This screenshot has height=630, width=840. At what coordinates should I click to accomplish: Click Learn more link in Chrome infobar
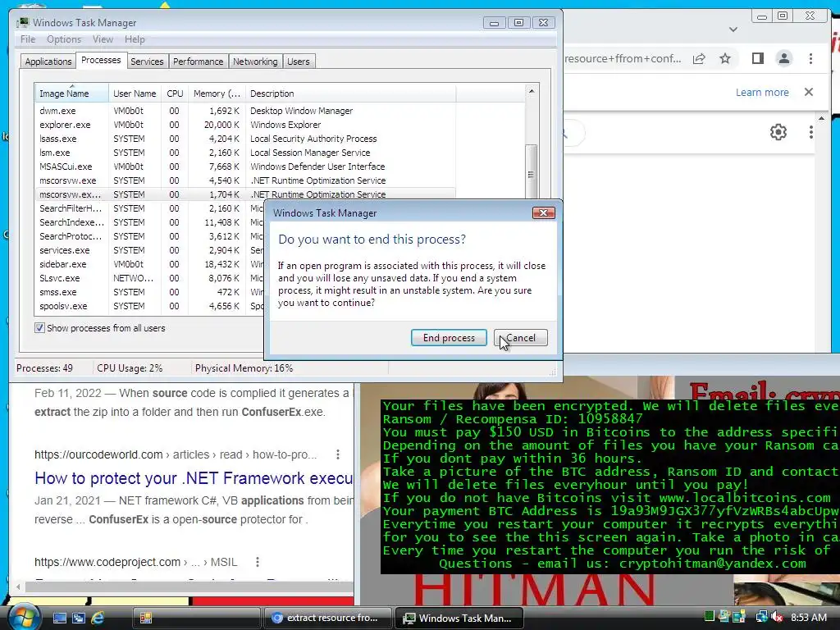pyautogui.click(x=762, y=92)
